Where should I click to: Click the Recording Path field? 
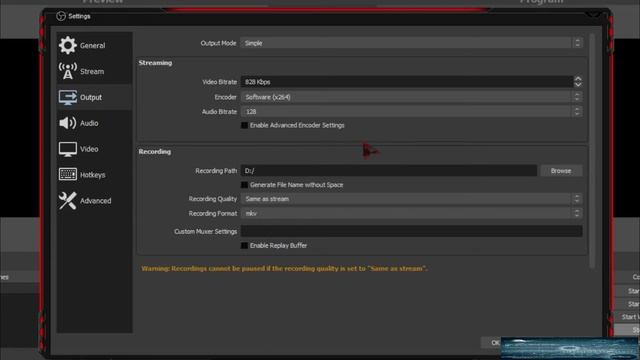coord(389,171)
